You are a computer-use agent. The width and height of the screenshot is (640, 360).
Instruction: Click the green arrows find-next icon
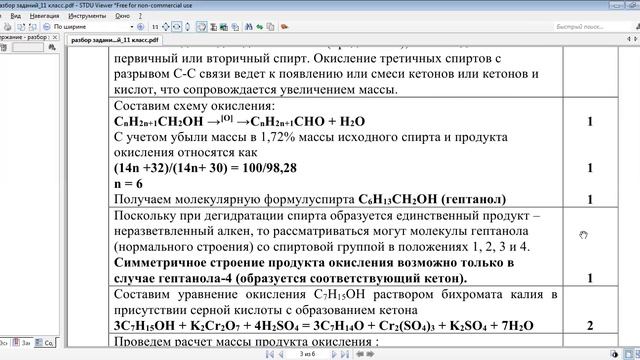coord(260,27)
